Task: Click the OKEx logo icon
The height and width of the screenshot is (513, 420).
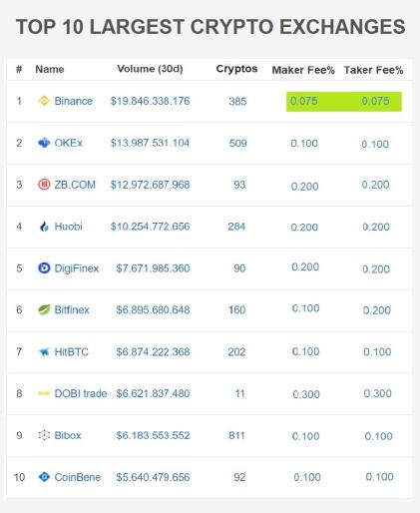Action: pos(44,143)
